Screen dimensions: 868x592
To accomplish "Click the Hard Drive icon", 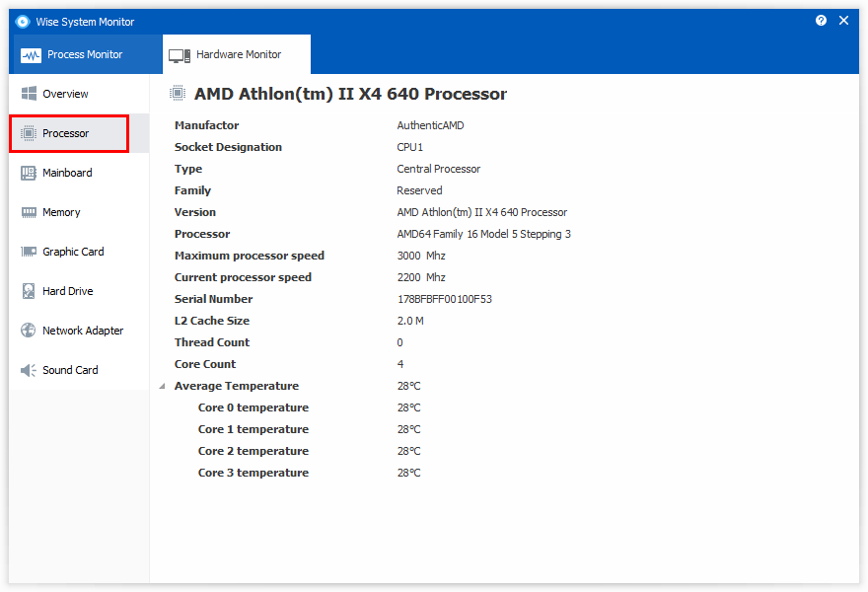I will [29, 291].
